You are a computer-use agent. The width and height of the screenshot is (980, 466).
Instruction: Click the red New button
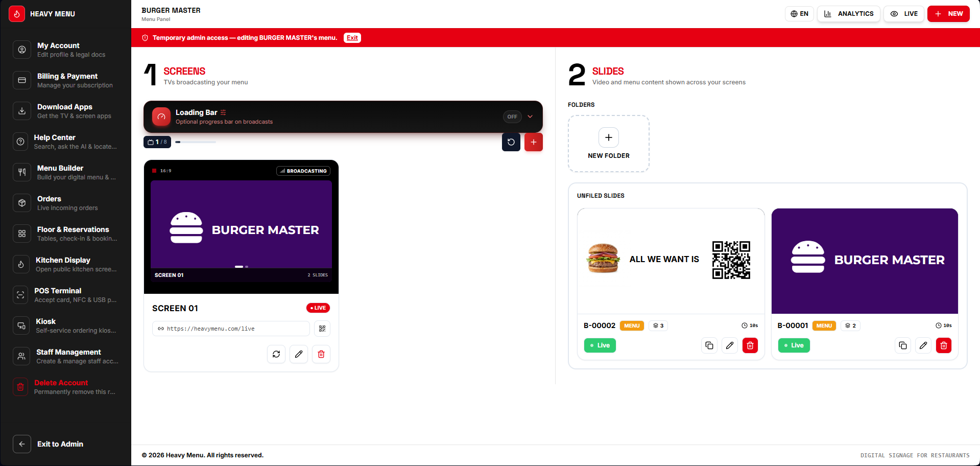pos(948,14)
